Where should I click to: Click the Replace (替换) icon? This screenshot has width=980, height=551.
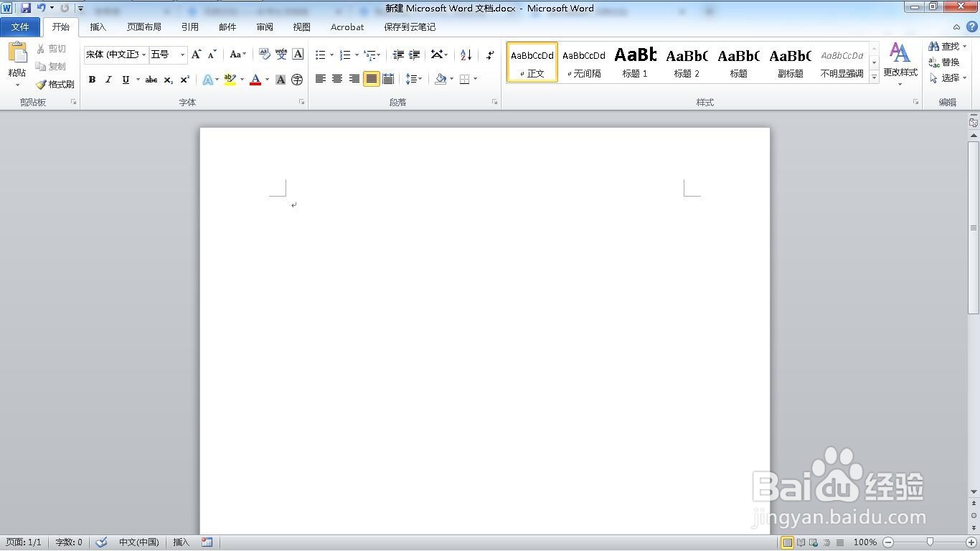tap(934, 62)
